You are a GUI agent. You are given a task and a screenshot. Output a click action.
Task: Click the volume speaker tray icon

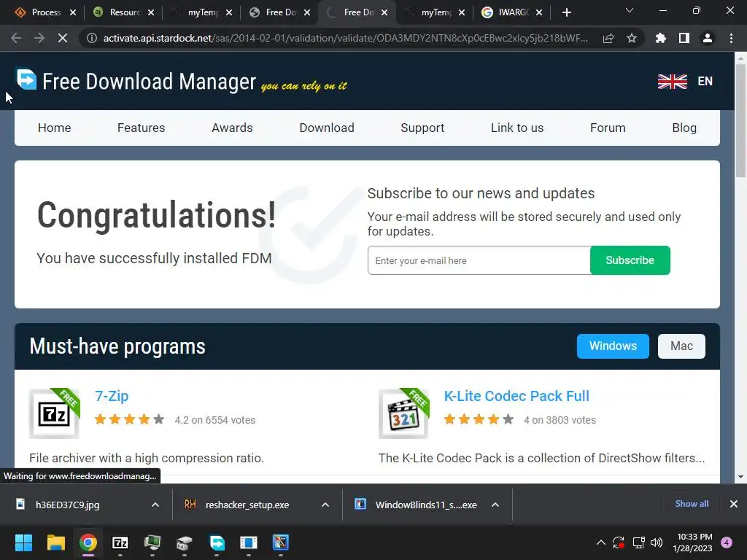(657, 542)
